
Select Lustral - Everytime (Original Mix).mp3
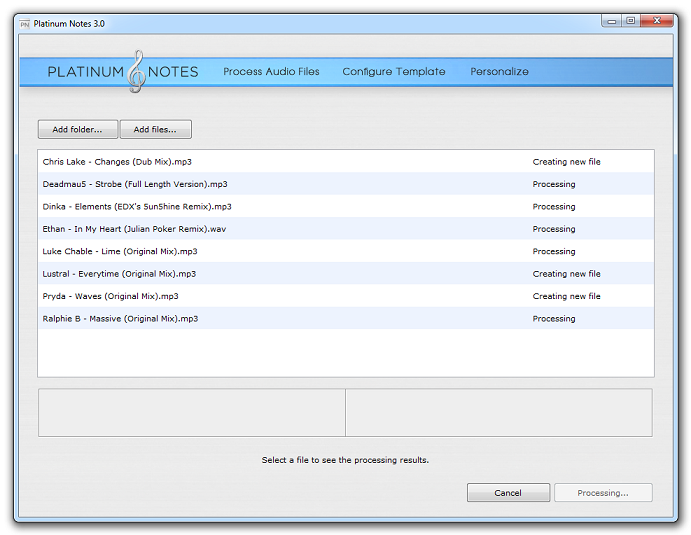tap(119, 274)
